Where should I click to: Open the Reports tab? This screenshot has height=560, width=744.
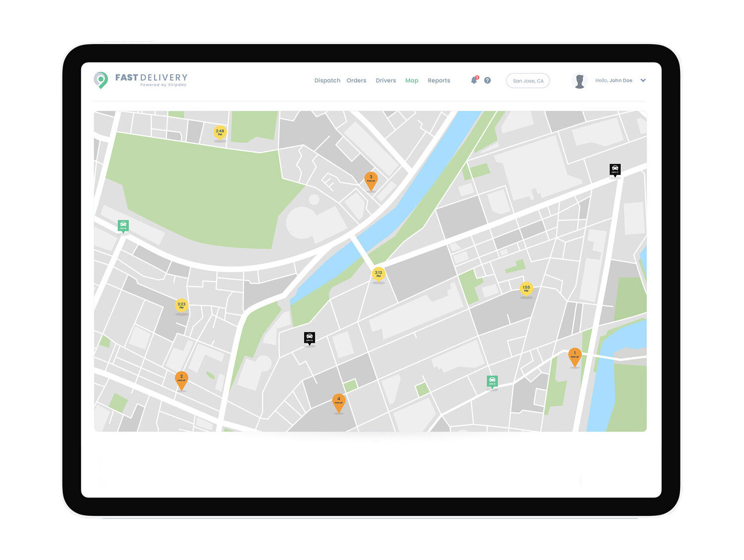click(x=438, y=80)
